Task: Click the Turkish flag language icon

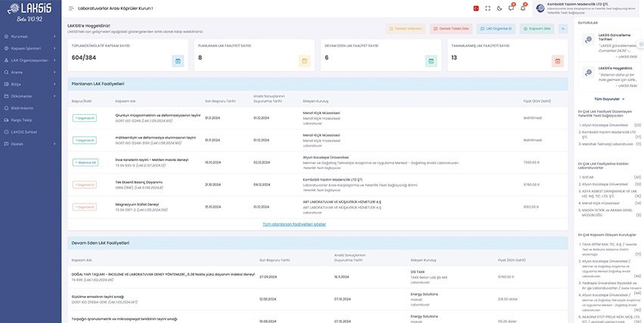Action: (x=476, y=8)
